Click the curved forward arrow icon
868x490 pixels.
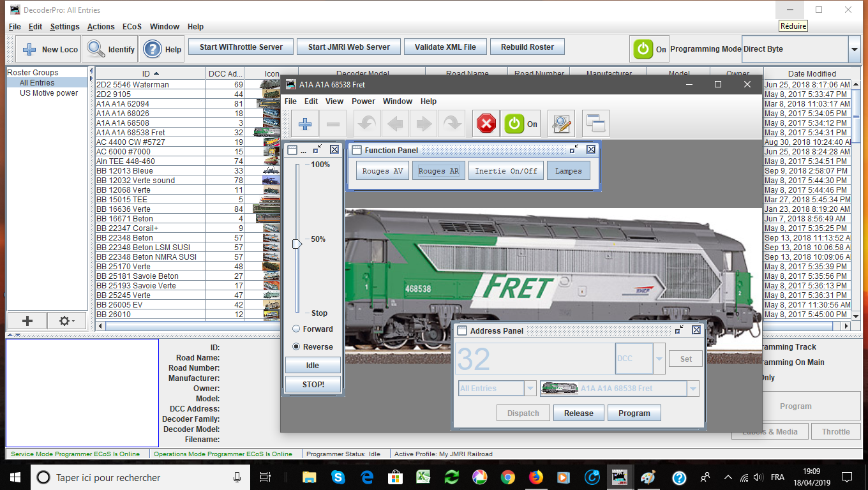click(451, 124)
